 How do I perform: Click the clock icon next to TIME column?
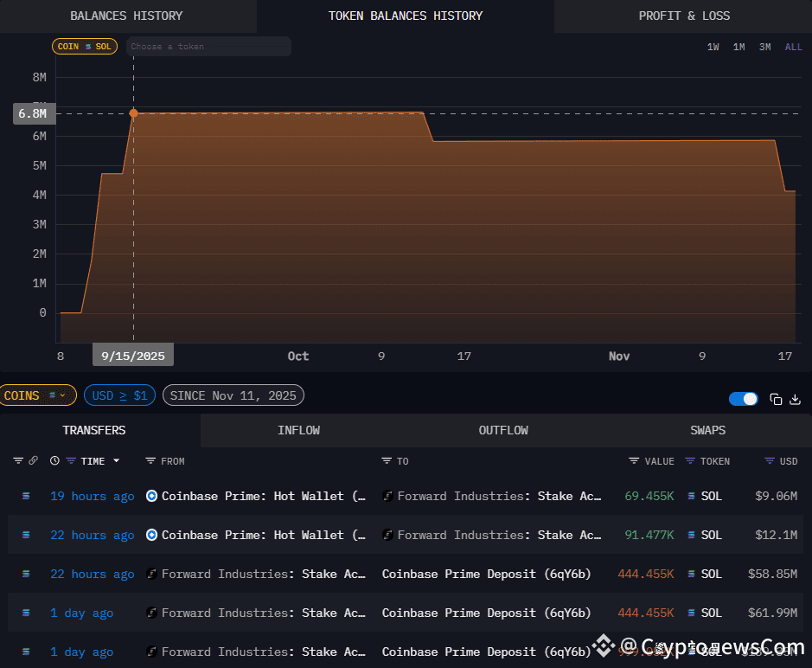(x=54, y=460)
